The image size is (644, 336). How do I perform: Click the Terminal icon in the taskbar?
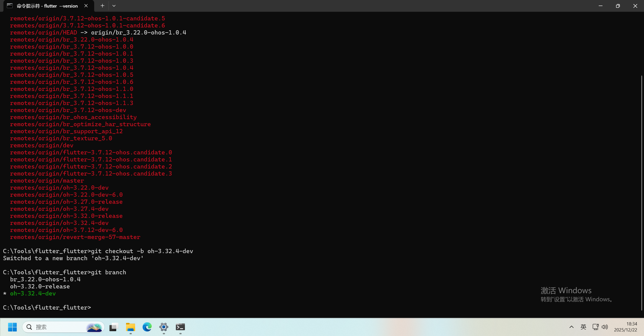[x=180, y=327]
